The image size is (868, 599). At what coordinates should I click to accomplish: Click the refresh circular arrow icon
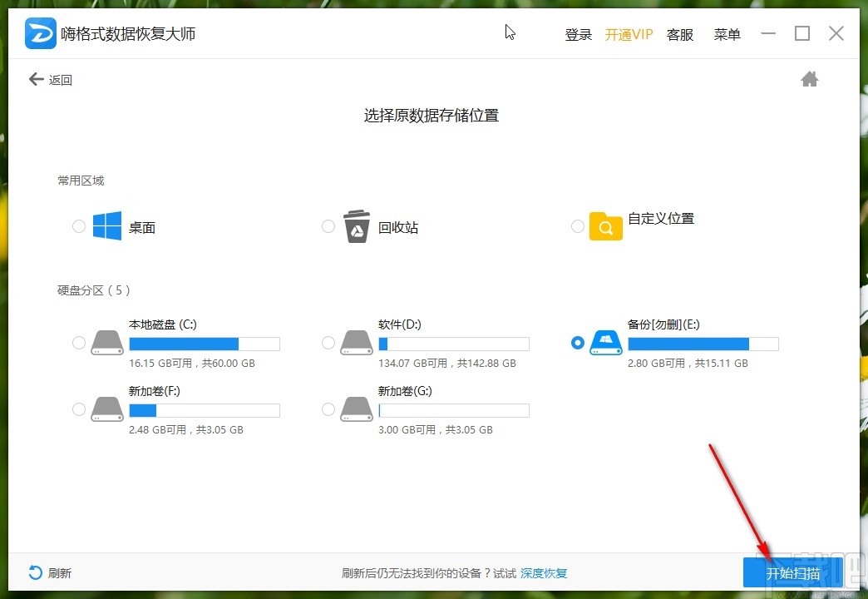(36, 572)
